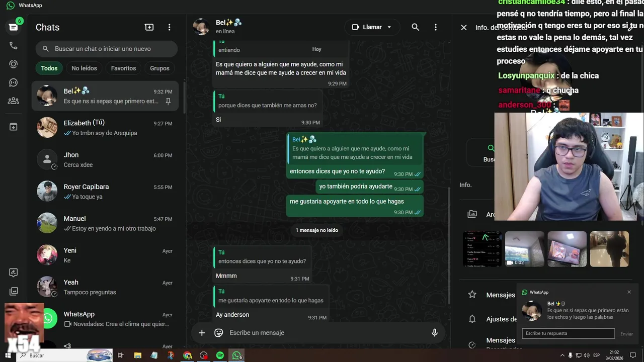Open the Royer Capibara chat
Image resolution: width=644 pixels, height=362 pixels.
(105, 192)
